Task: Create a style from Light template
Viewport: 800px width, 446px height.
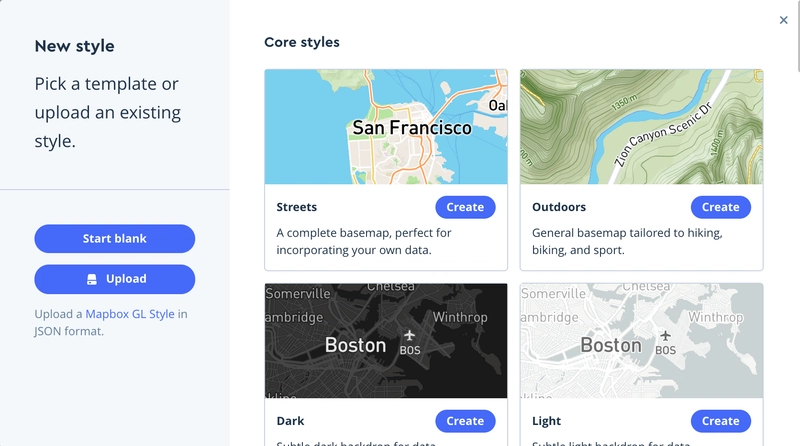Action: (720, 421)
